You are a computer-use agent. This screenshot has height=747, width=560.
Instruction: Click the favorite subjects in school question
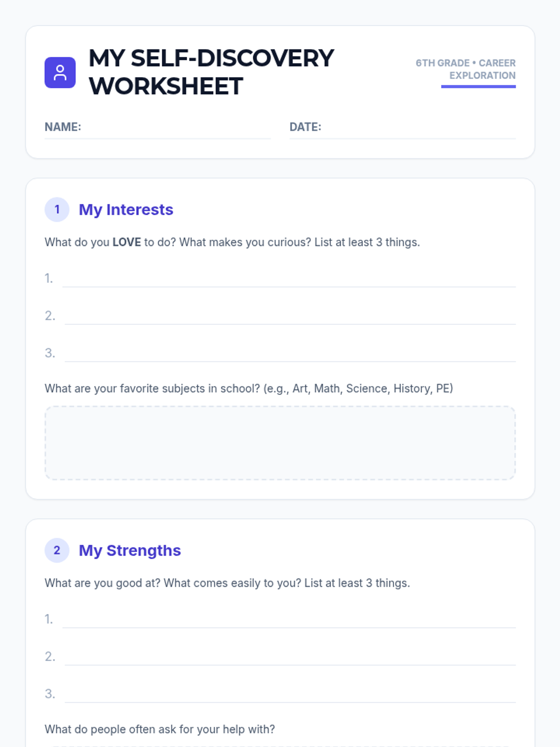(249, 388)
